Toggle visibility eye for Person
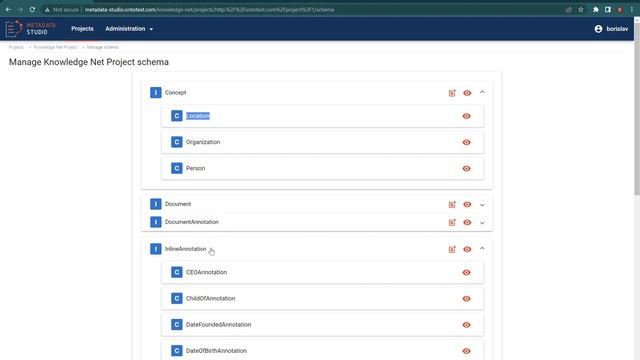The width and height of the screenshot is (640, 360). 466,169
